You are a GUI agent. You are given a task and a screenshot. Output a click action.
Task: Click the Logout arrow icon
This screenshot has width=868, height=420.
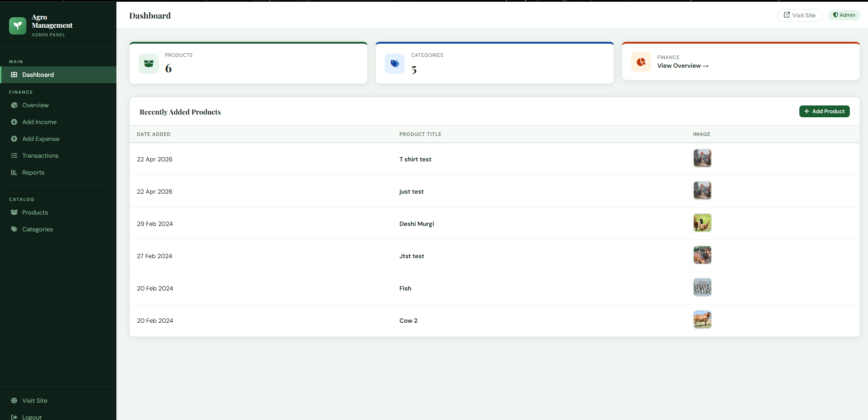(x=14, y=417)
